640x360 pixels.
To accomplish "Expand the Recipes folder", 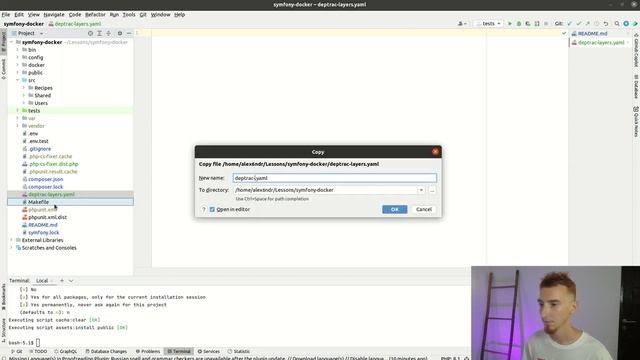I will point(24,88).
